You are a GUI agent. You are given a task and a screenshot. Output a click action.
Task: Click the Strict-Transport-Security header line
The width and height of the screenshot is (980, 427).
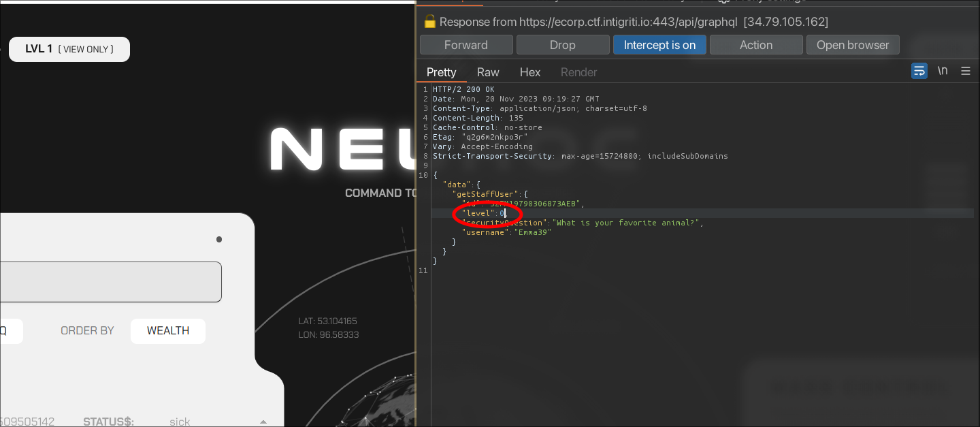tap(581, 156)
